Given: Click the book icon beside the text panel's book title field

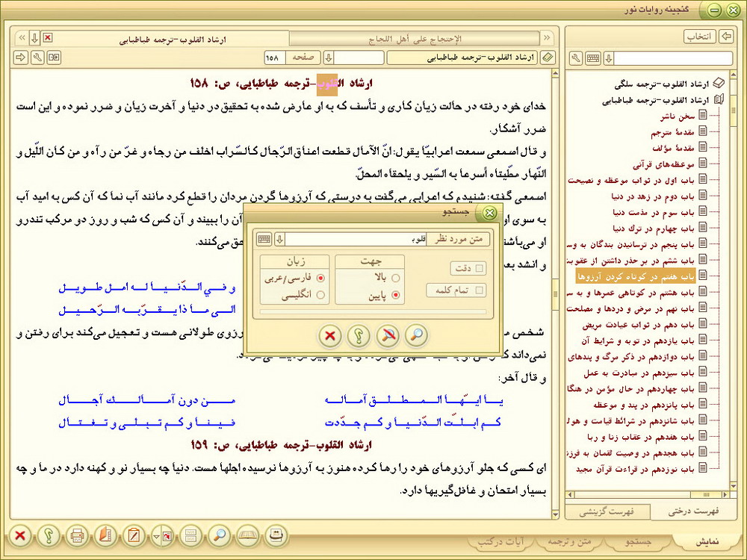Looking at the screenshot, I should pyautogui.click(x=548, y=57).
